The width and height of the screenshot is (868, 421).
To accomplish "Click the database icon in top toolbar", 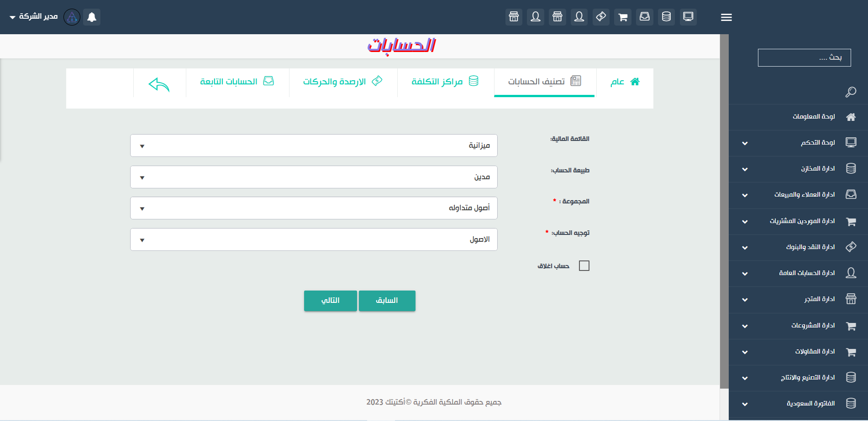I will point(666,17).
